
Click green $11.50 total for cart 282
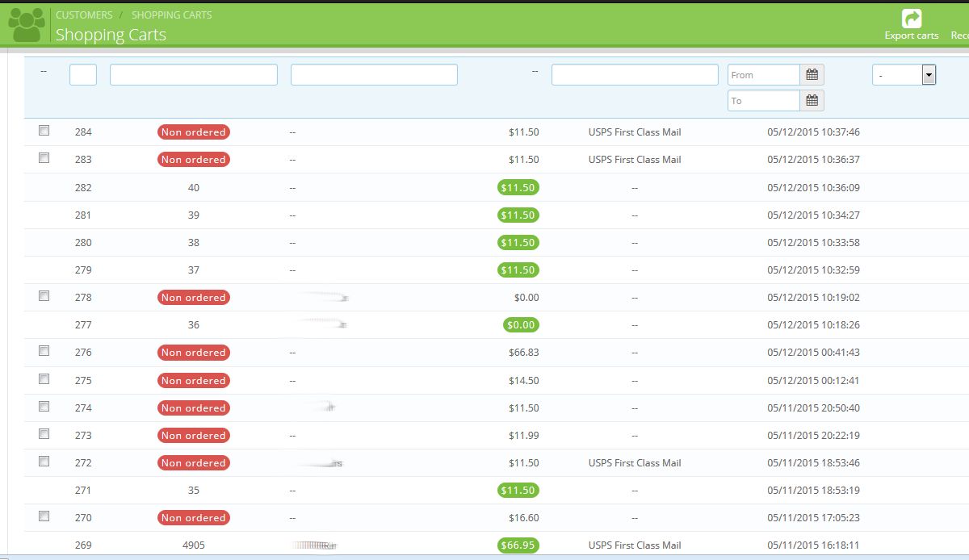pos(518,188)
